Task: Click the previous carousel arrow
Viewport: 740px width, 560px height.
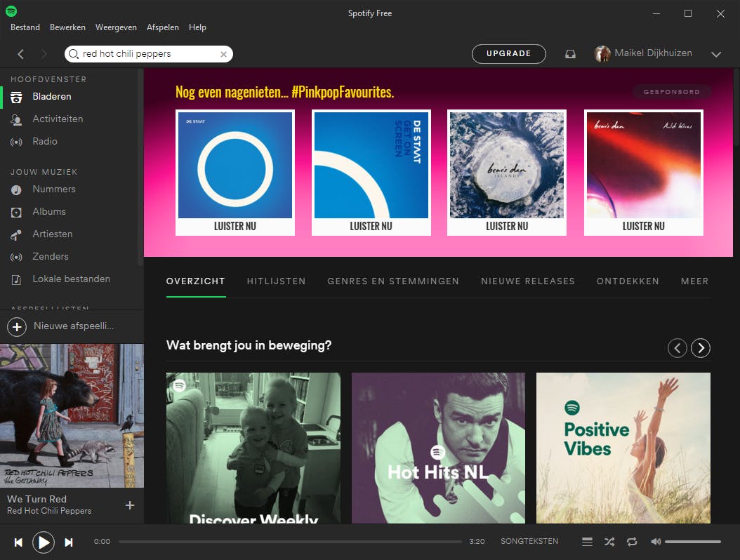Action: (677, 347)
